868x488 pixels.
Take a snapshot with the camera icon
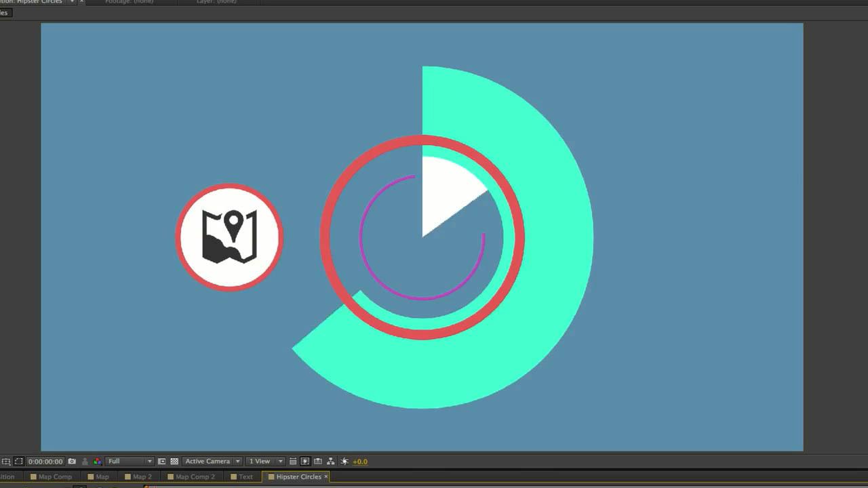71,461
